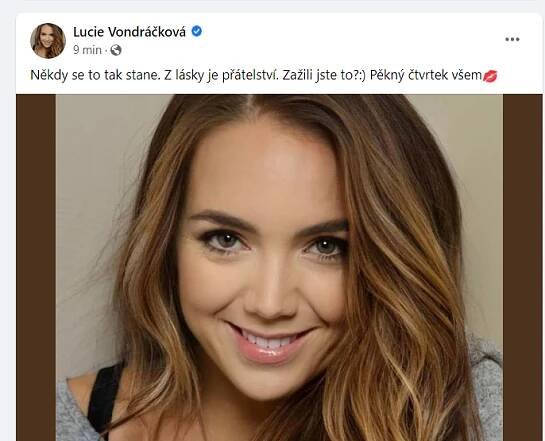Click the kiss lips emoji in caption

point(490,76)
